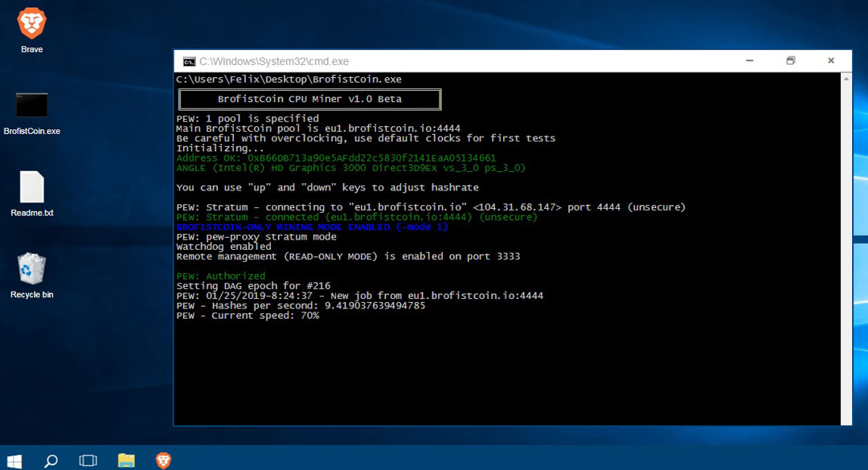Launch Brave browser from taskbar
868x470 pixels.
point(163,460)
